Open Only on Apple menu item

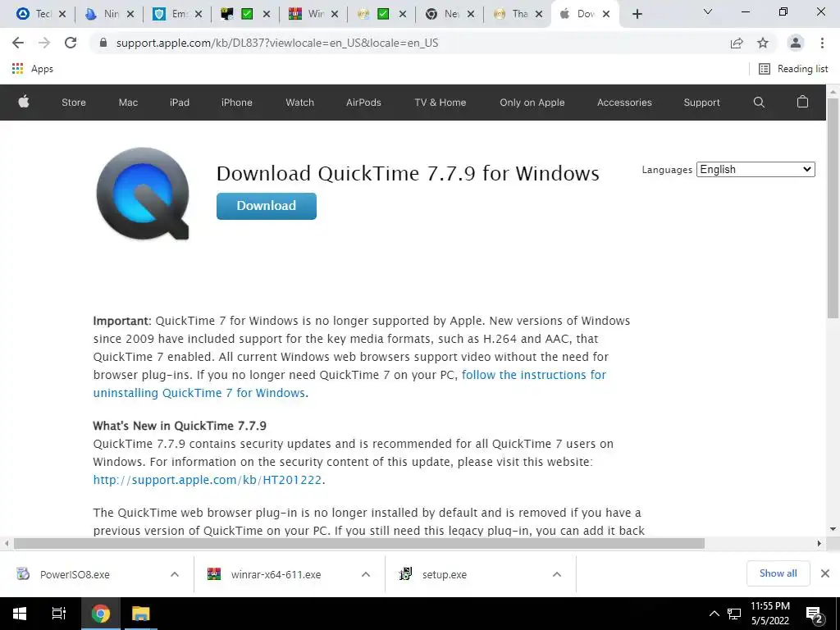coord(532,103)
